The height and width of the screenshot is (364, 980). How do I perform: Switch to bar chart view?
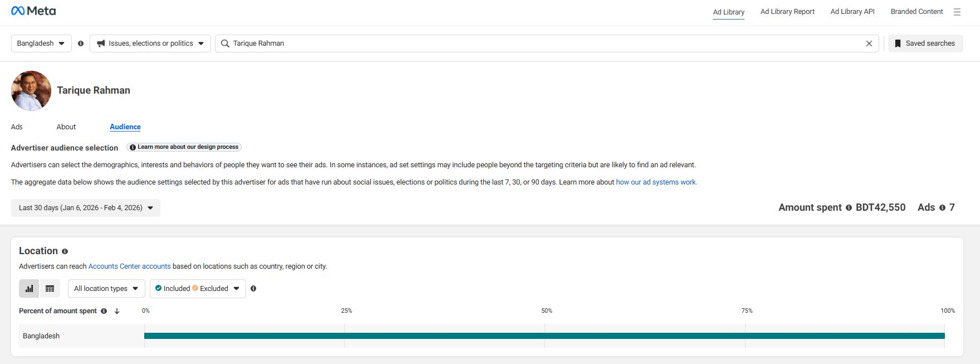pyautogui.click(x=29, y=289)
